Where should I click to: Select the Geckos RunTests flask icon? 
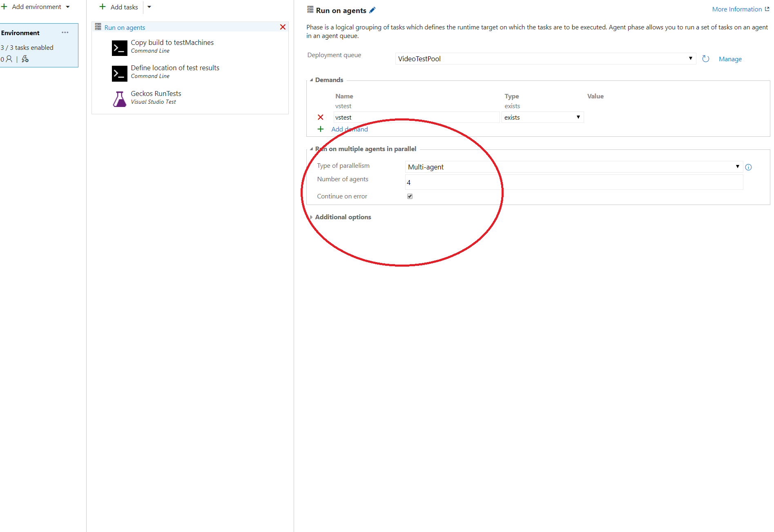click(120, 99)
